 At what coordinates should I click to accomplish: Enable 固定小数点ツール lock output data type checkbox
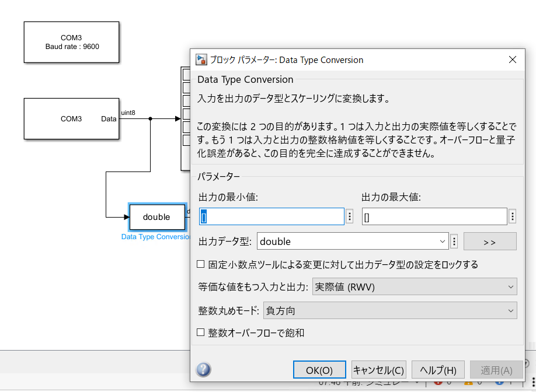(x=201, y=264)
